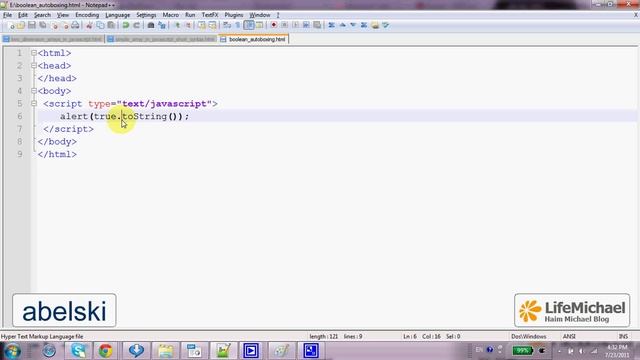Toggle the highlighted Indent Guide button
The width and height of the screenshot is (640, 360).
click(x=249, y=25)
